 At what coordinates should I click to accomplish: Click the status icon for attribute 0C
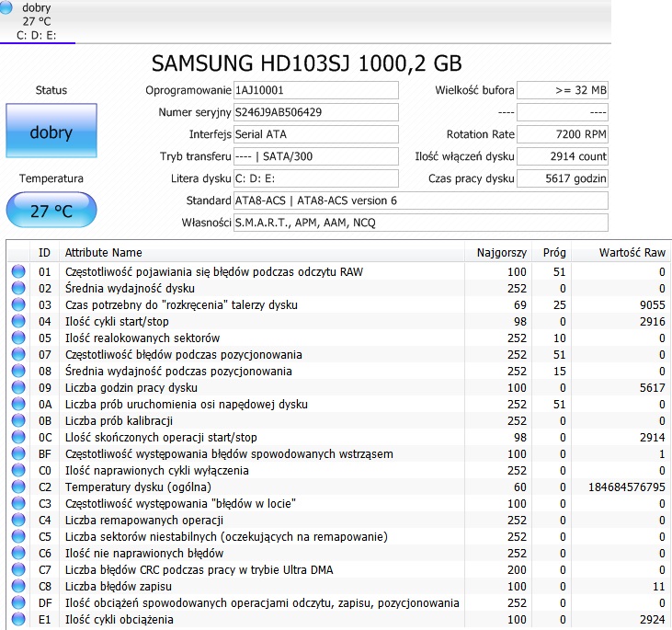[18, 438]
